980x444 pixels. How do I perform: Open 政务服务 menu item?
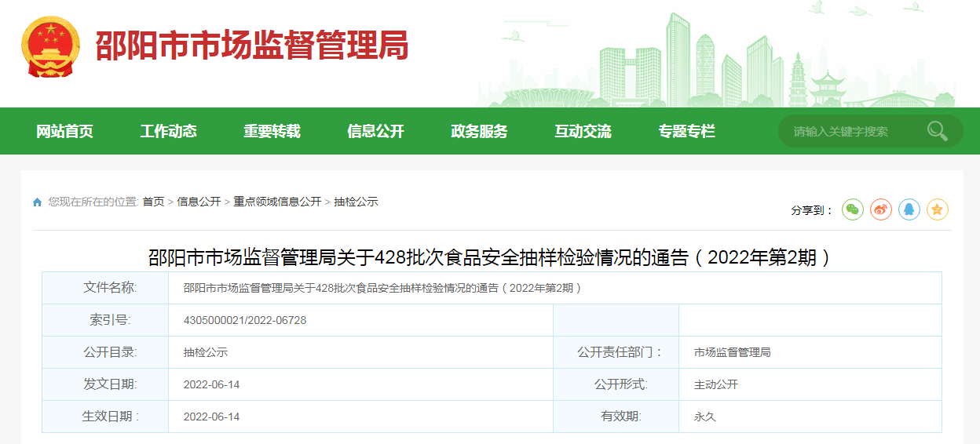(x=479, y=131)
